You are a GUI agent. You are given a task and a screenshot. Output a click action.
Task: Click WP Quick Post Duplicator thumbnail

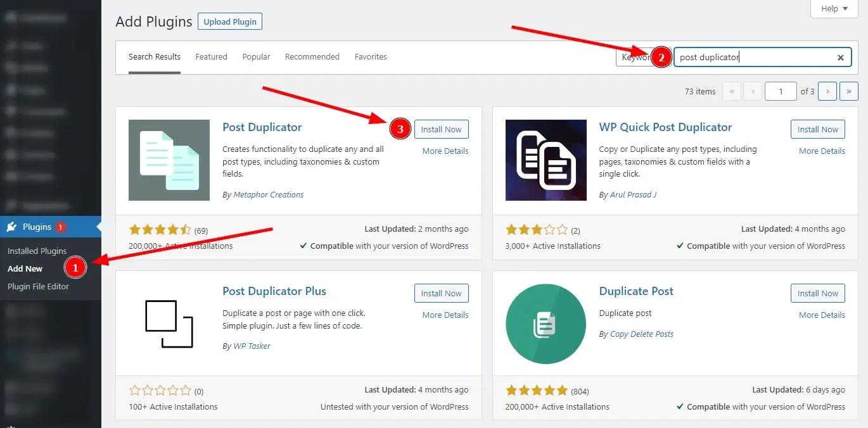546,160
